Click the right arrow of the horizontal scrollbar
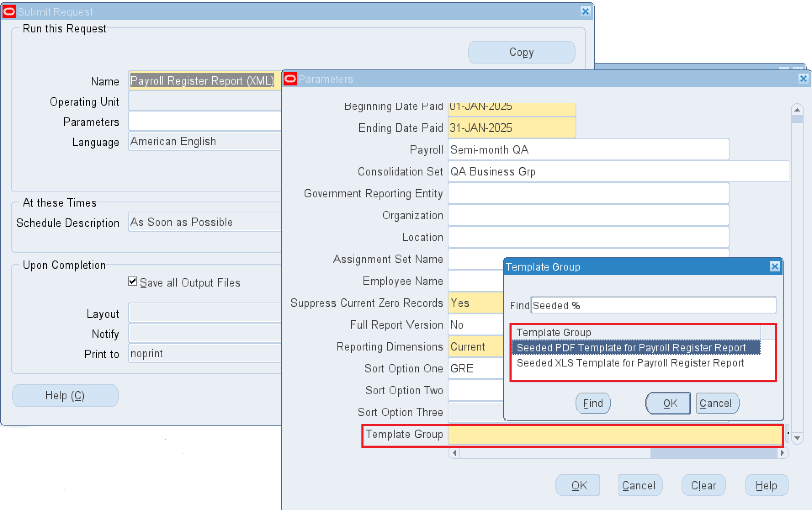Screen dimensions: 812x510 coord(783,453)
